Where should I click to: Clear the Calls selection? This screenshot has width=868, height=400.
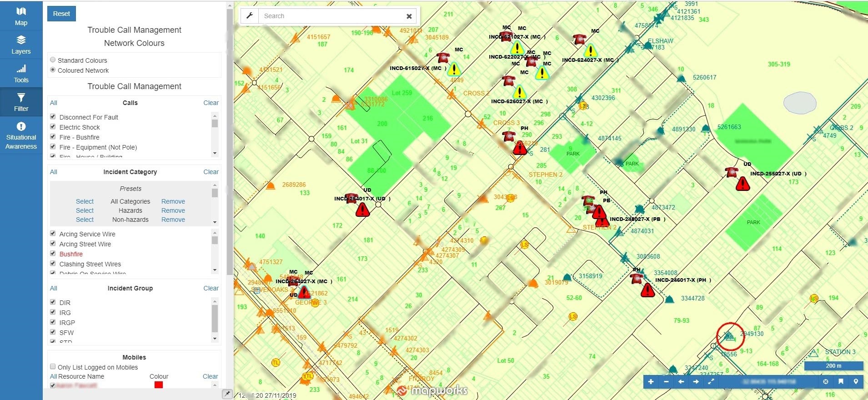[x=211, y=103]
